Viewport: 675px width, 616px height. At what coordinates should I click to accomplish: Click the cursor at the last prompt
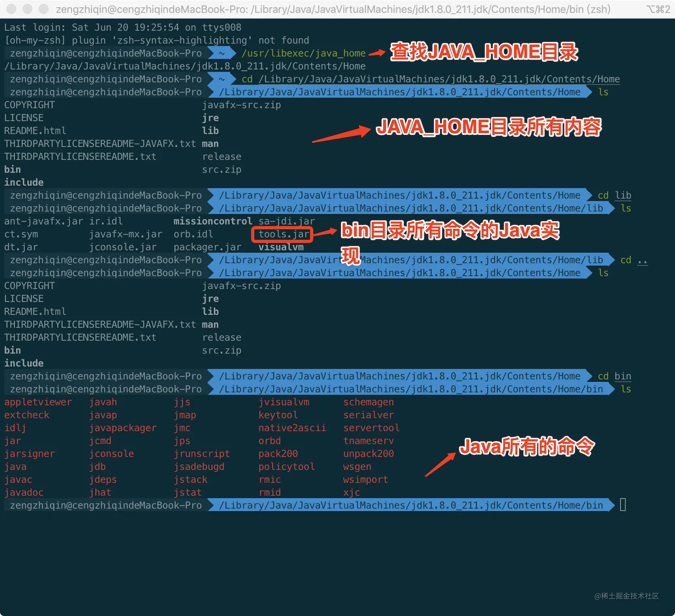(x=623, y=505)
